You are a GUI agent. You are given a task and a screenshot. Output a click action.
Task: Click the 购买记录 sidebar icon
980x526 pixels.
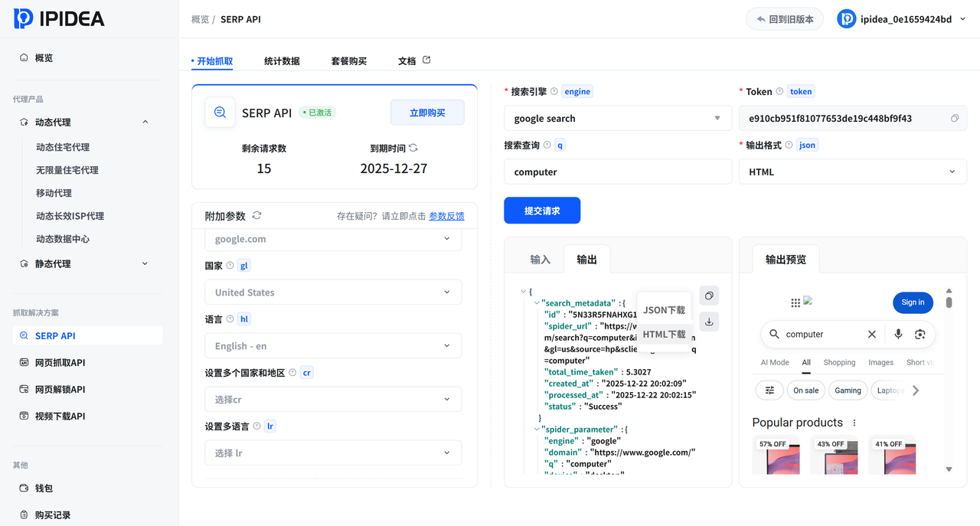(24, 515)
